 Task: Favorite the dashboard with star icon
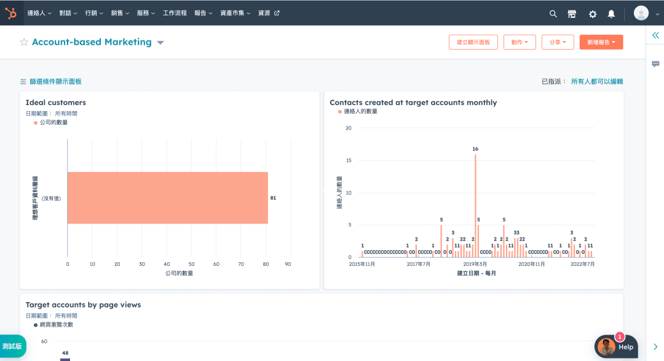click(x=24, y=42)
